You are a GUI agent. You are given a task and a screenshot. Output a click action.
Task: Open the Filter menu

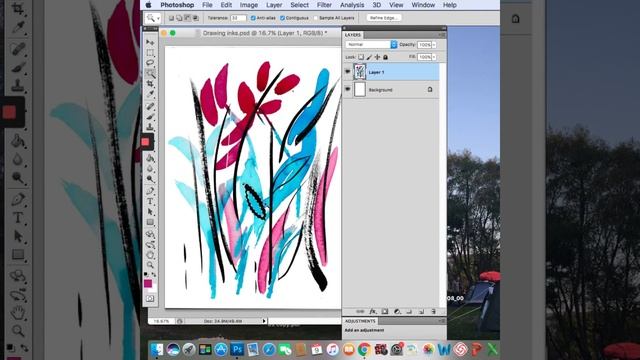(x=324, y=5)
